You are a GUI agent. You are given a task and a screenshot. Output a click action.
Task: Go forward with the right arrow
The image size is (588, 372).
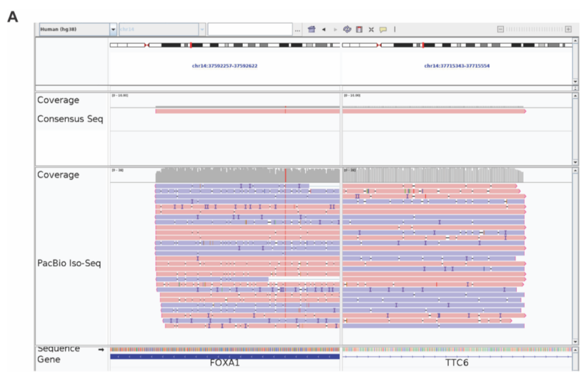point(335,29)
